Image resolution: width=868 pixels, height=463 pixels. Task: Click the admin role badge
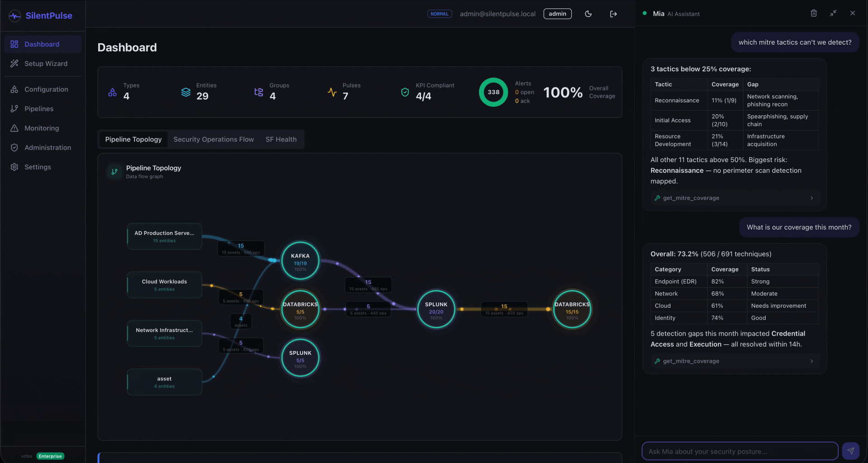(557, 14)
